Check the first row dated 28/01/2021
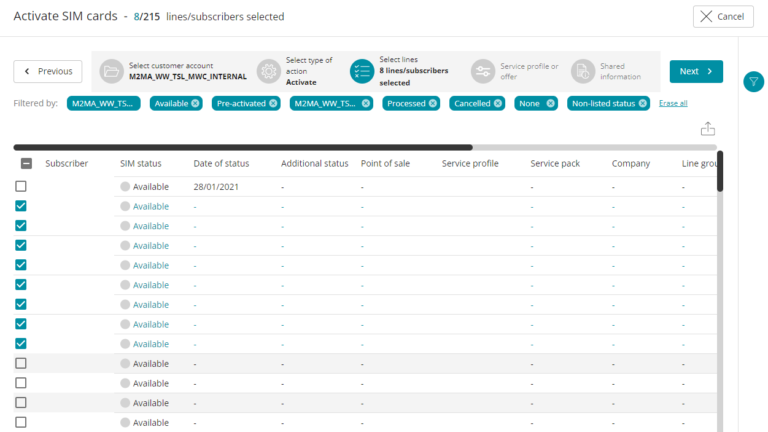The width and height of the screenshot is (768, 432). pyautogui.click(x=21, y=187)
